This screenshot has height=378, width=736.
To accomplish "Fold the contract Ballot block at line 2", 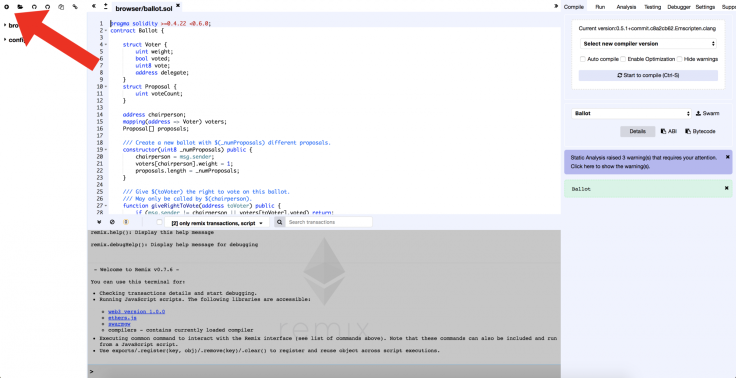I will click(x=106, y=31).
